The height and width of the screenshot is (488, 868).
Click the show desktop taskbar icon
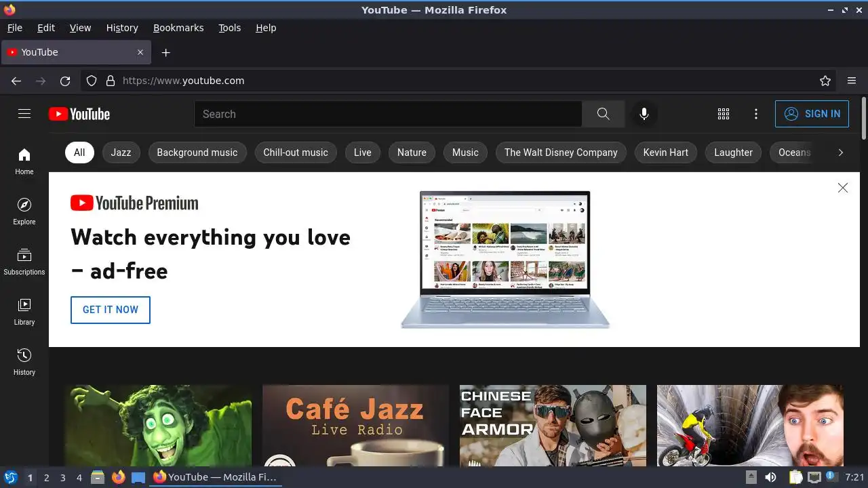pos(138,477)
